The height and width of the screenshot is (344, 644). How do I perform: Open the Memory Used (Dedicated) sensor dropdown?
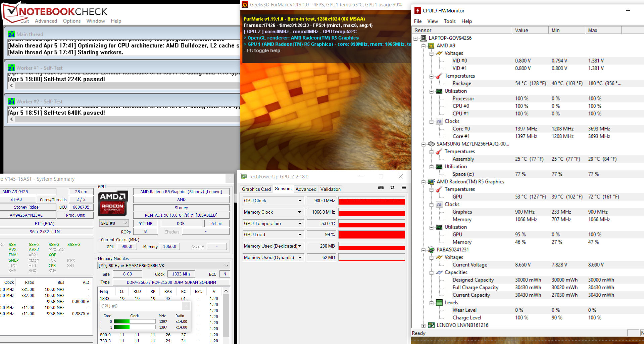(x=300, y=246)
